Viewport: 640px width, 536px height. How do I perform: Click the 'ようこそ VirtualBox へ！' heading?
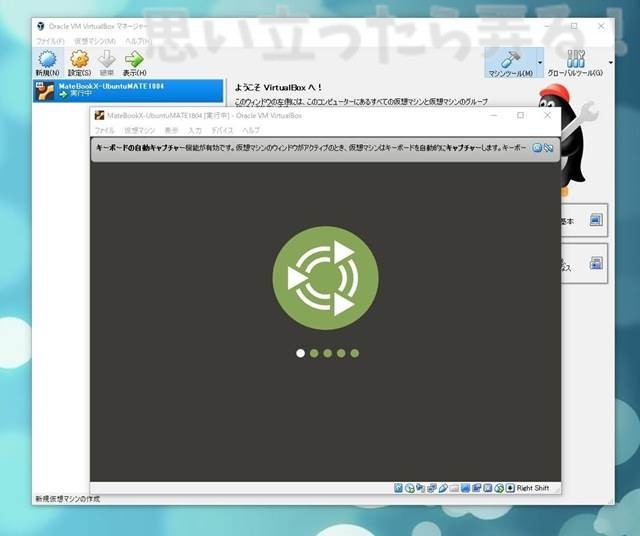point(278,87)
